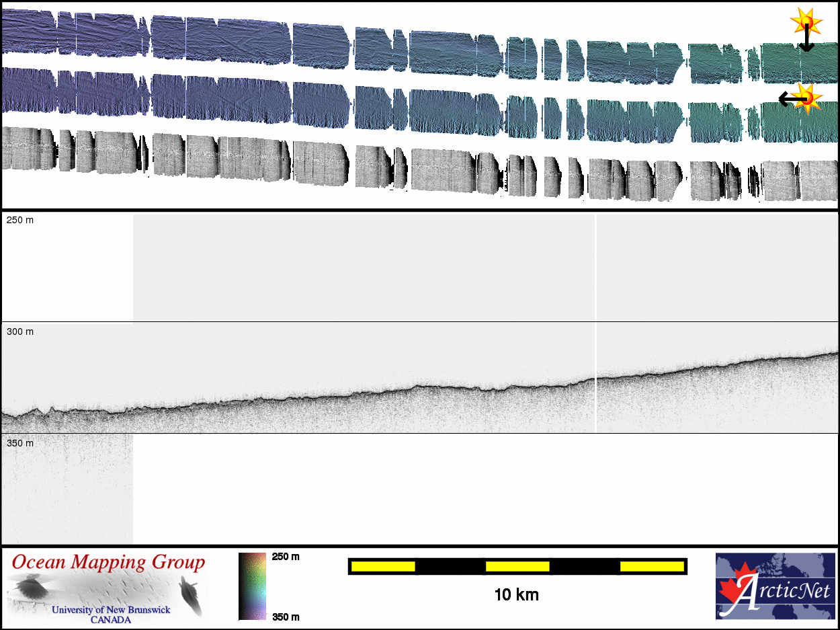
Task: Click the Ocean Mapping Group title text
Action: pos(108,563)
